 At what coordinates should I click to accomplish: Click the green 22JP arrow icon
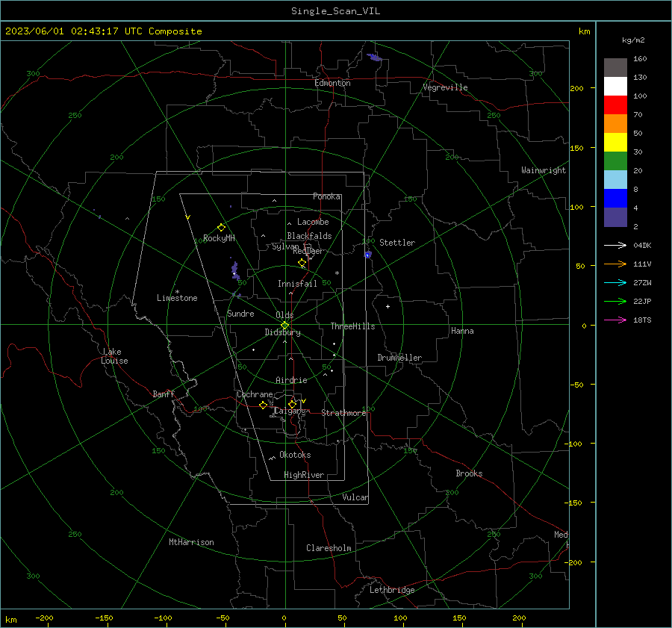[x=615, y=302]
